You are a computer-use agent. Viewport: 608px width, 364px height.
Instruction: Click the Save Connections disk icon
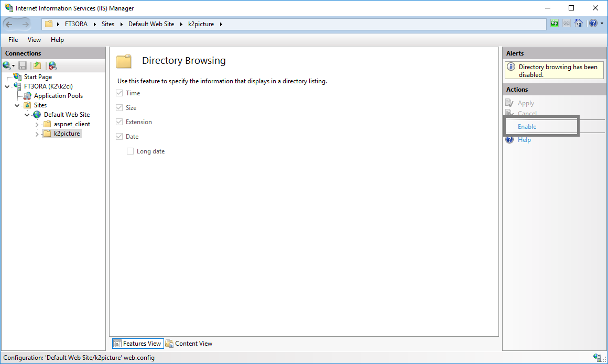(x=23, y=65)
